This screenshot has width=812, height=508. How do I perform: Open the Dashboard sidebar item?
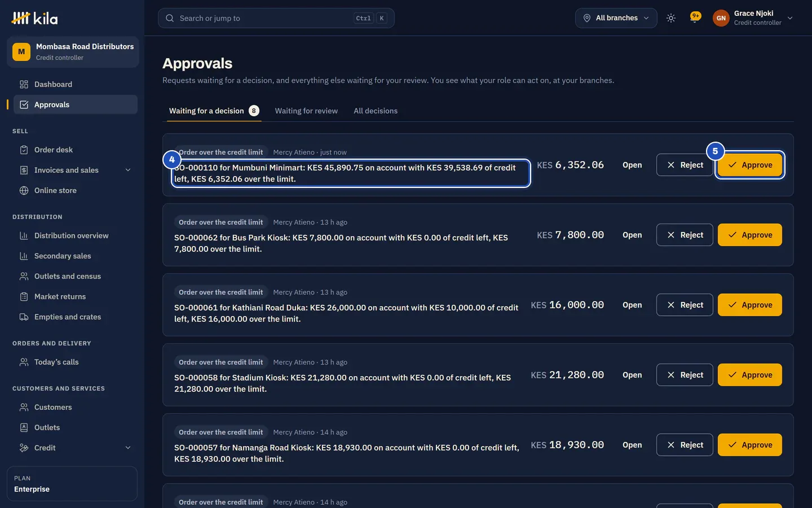pyautogui.click(x=76, y=85)
